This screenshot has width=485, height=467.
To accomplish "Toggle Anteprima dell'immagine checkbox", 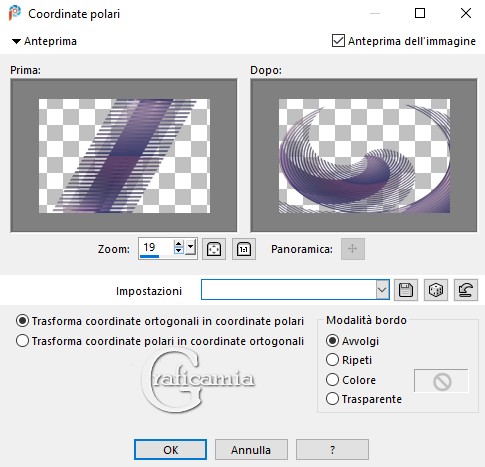I will [x=338, y=41].
